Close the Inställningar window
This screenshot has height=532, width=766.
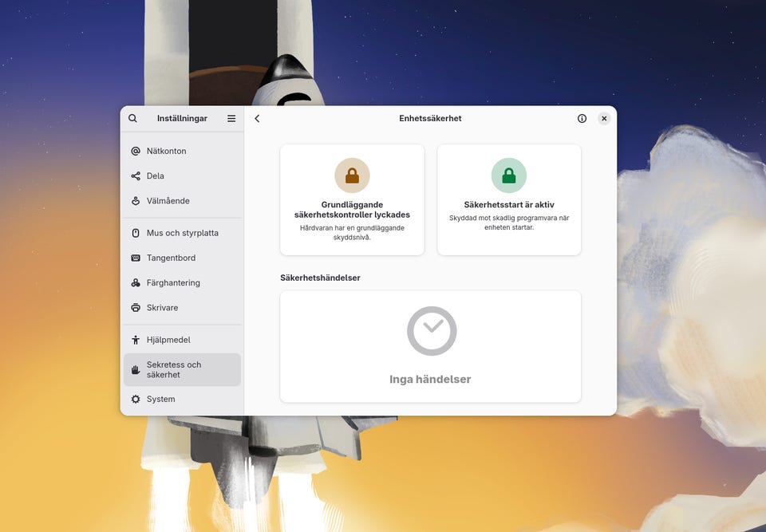pyautogui.click(x=604, y=118)
